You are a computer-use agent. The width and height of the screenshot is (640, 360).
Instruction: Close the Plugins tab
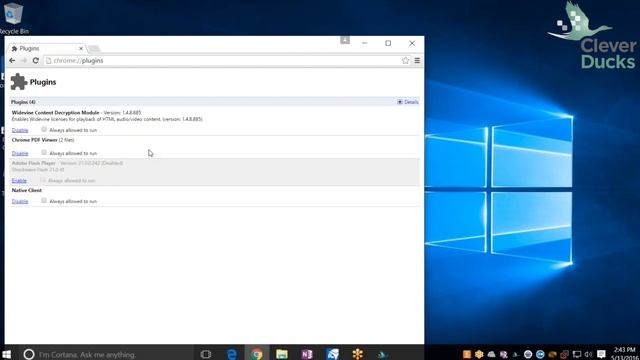(x=81, y=48)
